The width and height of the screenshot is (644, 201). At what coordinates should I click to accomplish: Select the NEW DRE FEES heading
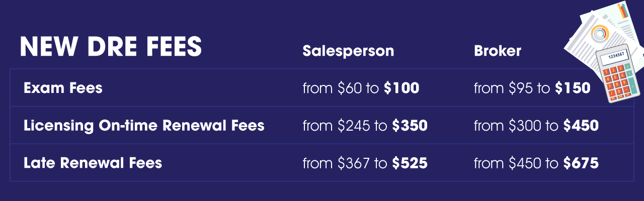(110, 47)
